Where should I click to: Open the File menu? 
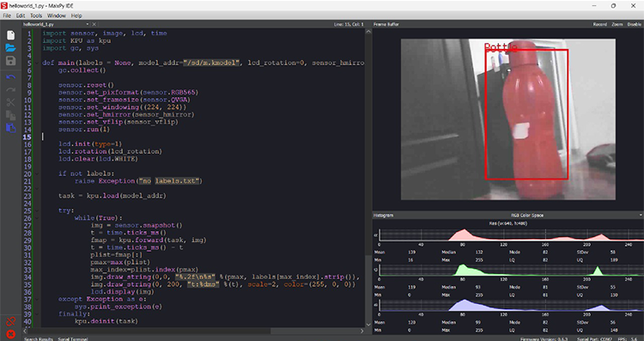click(7, 15)
